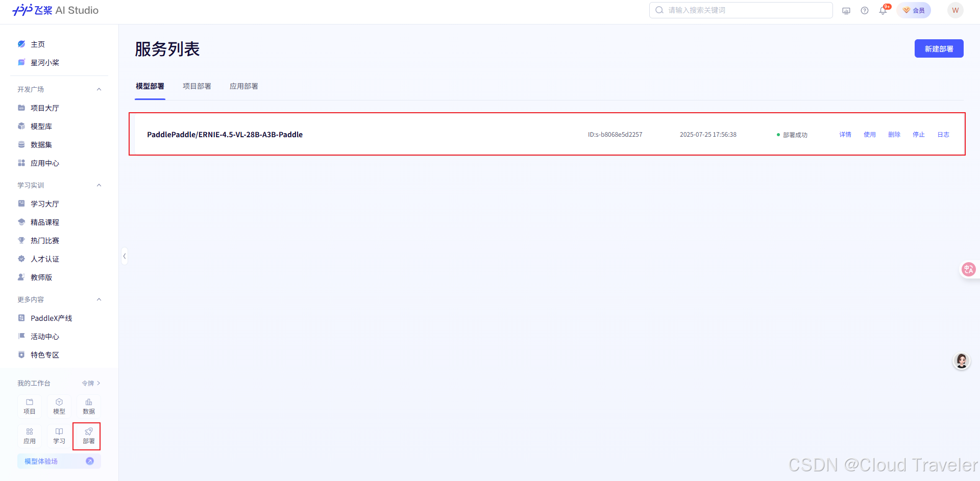Click 部署成功 status
Image resolution: width=980 pixels, height=481 pixels.
[792, 135]
